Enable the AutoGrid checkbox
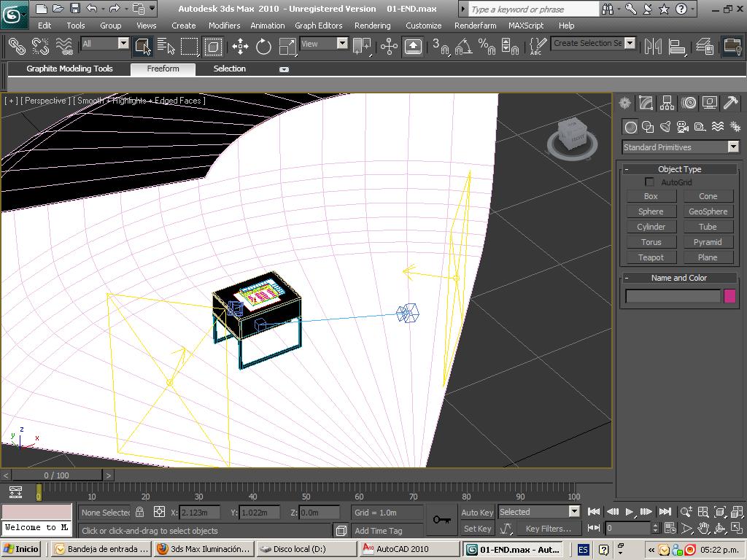The image size is (747, 560). point(649,182)
